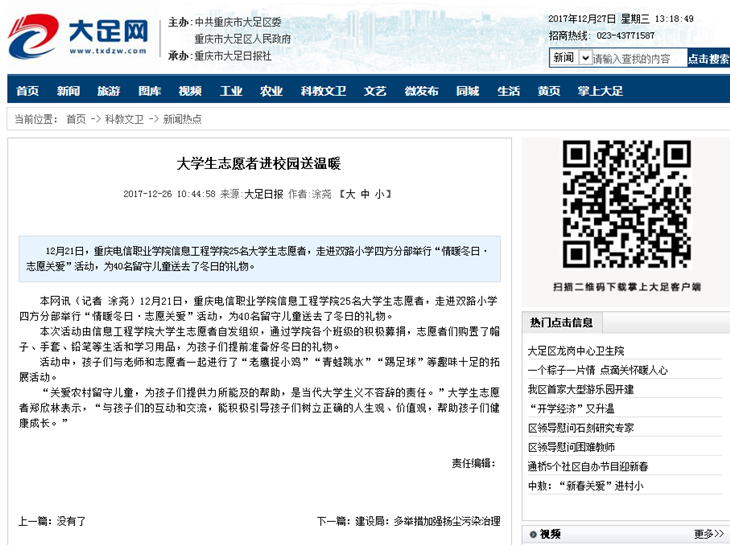Viewport: 730px width, 545px height.
Task: Open the 大足区龙岗中心卫生院 hot article
Action: [x=575, y=351]
